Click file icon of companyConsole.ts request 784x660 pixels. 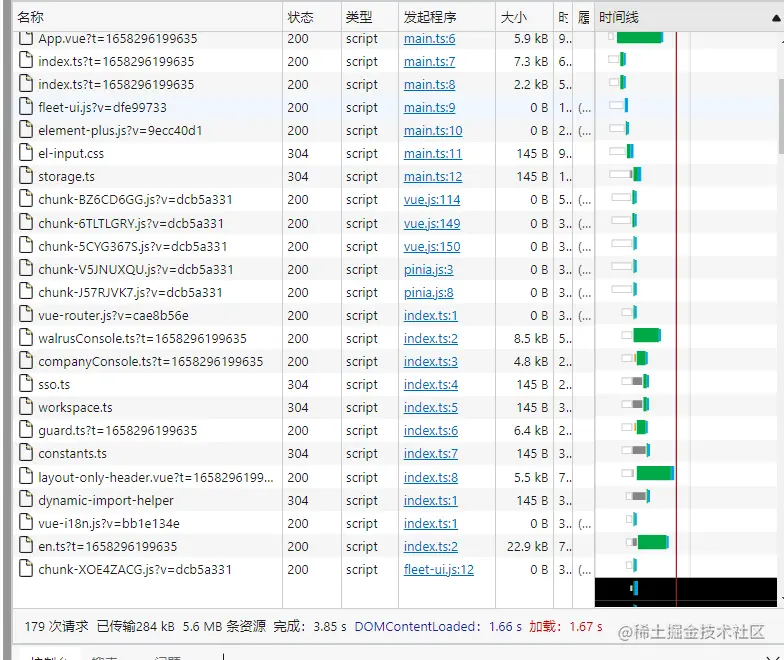click(x=26, y=360)
